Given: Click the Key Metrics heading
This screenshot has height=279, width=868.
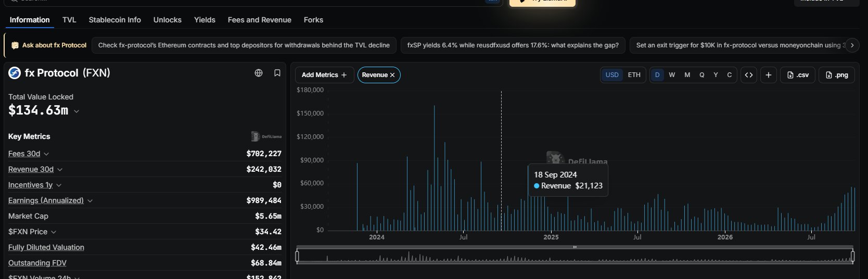Looking at the screenshot, I should 29,136.
